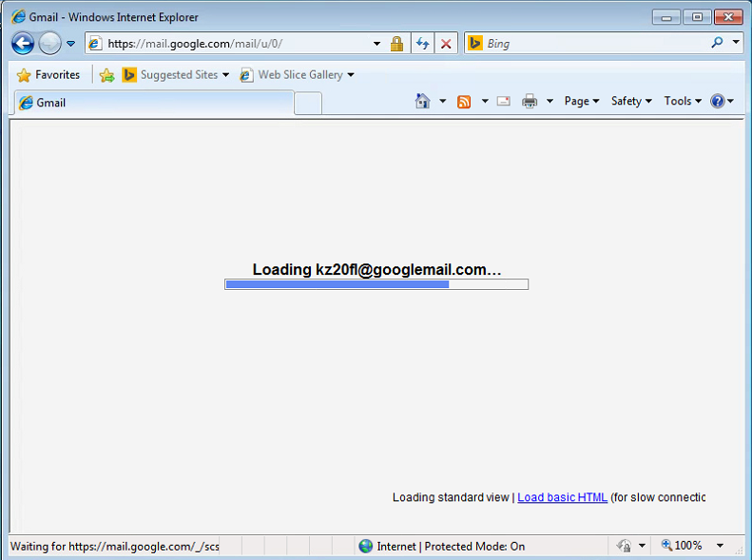The height and width of the screenshot is (560, 752).
Task: Click the Back navigation arrow
Action: point(23,44)
